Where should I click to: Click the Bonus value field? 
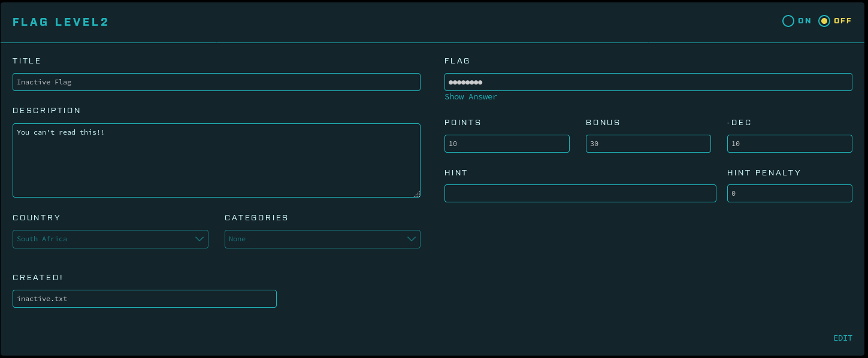[x=648, y=144]
